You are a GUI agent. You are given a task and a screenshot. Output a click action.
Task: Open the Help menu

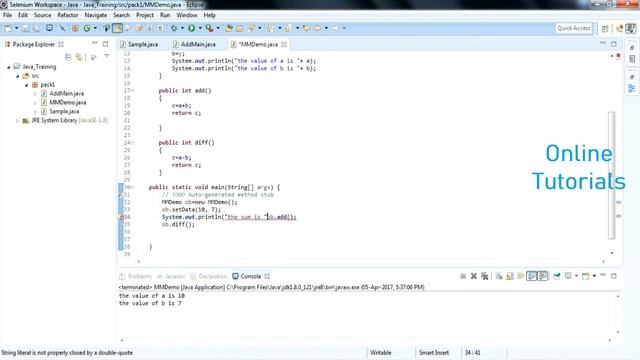coord(209,15)
